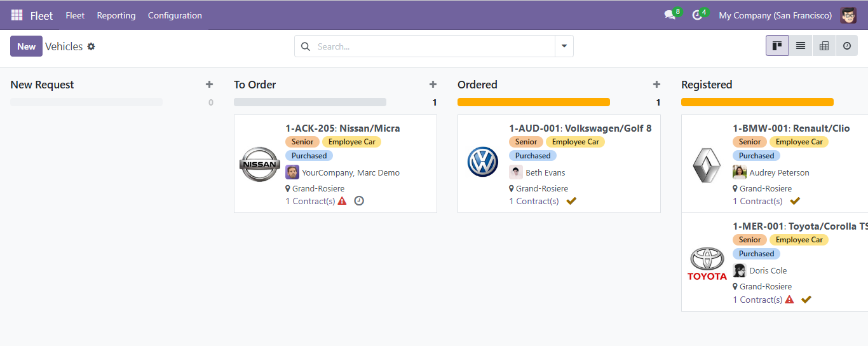Open My Company (San Francisco) switcher
The width and height of the screenshot is (868, 346).
775,15
